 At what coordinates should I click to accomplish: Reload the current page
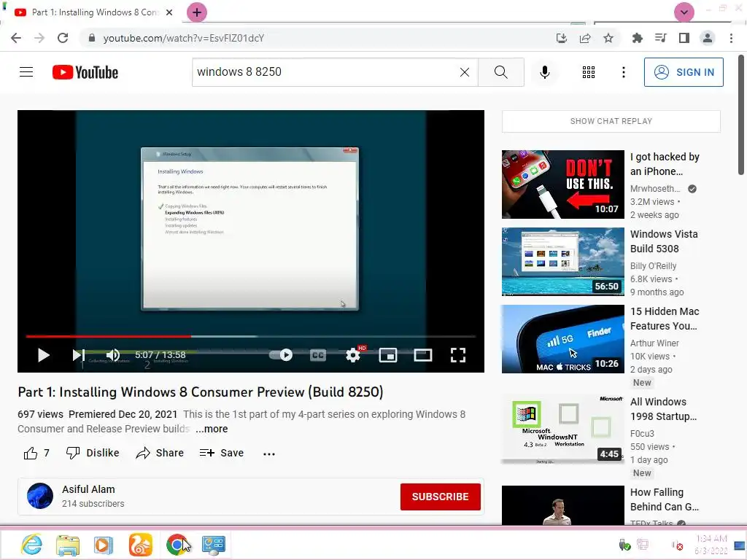click(63, 38)
